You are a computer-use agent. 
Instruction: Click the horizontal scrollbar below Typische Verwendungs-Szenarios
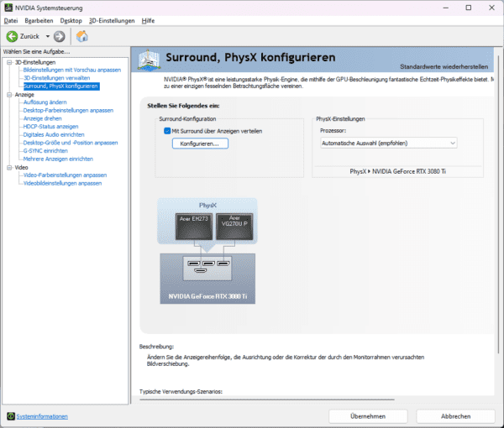(x=267, y=399)
